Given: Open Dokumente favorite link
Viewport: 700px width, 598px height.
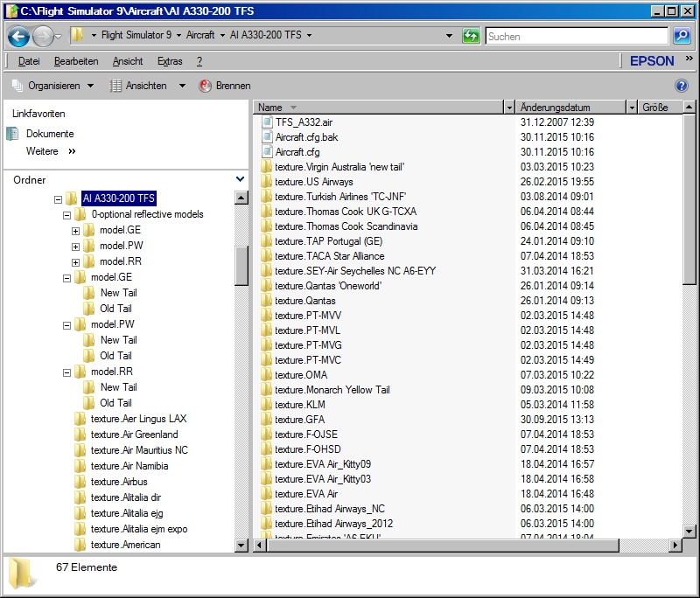Looking at the screenshot, I should tap(50, 134).
